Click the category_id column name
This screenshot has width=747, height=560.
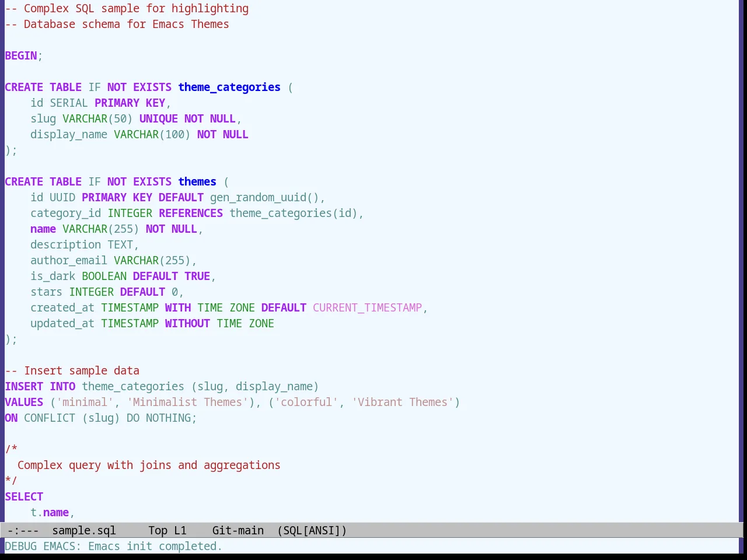pos(66,213)
